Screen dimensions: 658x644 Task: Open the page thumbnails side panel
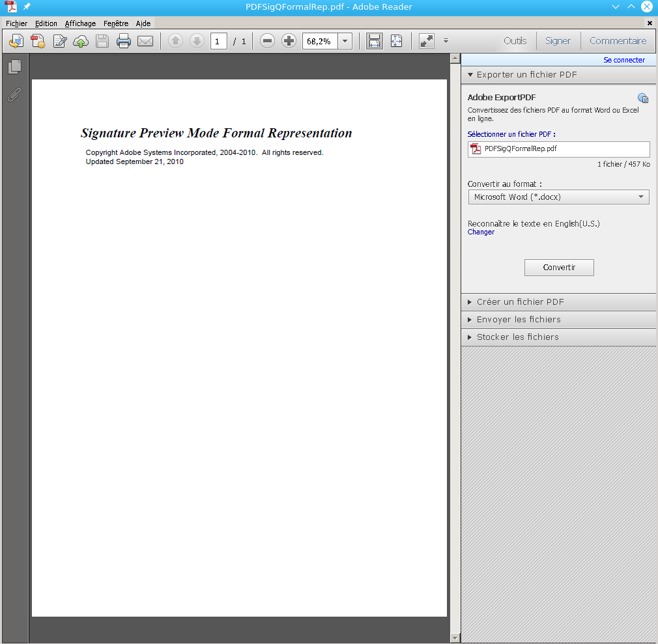tap(15, 66)
